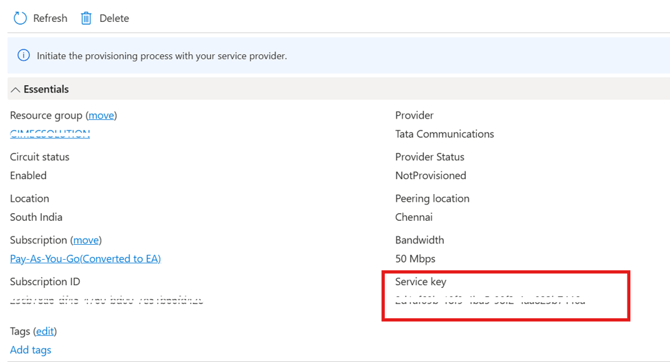
Task: Click the Refresh circular arrow icon
Action: (x=20, y=18)
